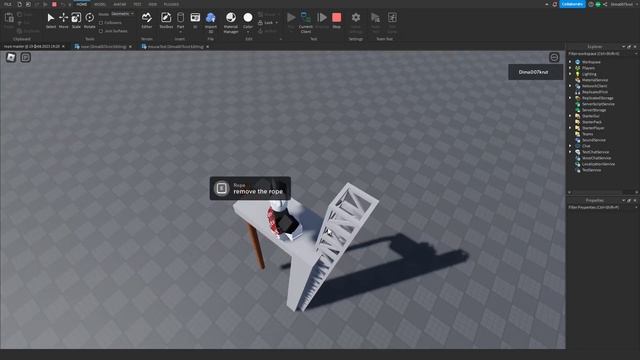Select StarterPack in Explorer
This screenshot has height=360, width=640.
point(592,122)
